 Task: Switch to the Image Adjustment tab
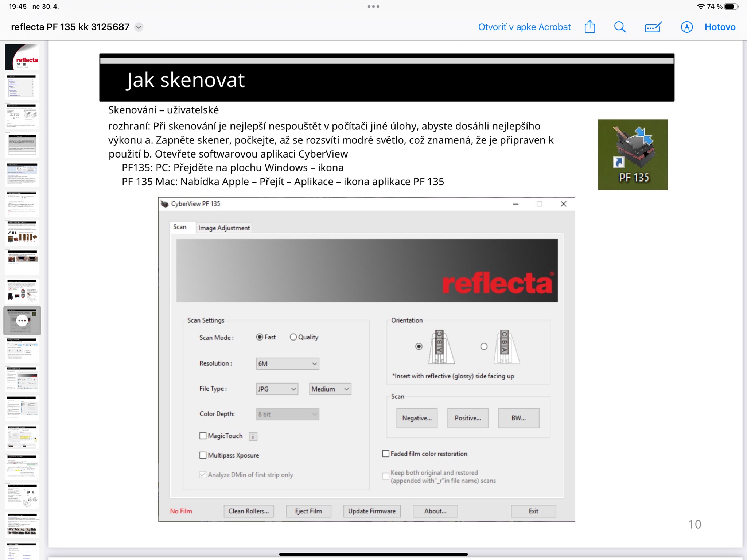click(x=224, y=228)
